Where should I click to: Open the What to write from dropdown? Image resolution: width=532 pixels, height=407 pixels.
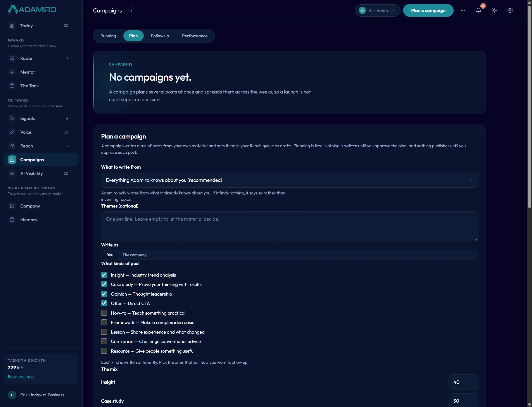pyautogui.click(x=289, y=180)
